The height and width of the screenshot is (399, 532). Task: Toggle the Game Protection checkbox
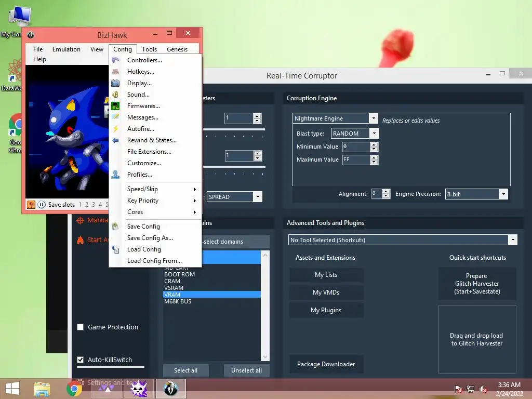tap(81, 327)
